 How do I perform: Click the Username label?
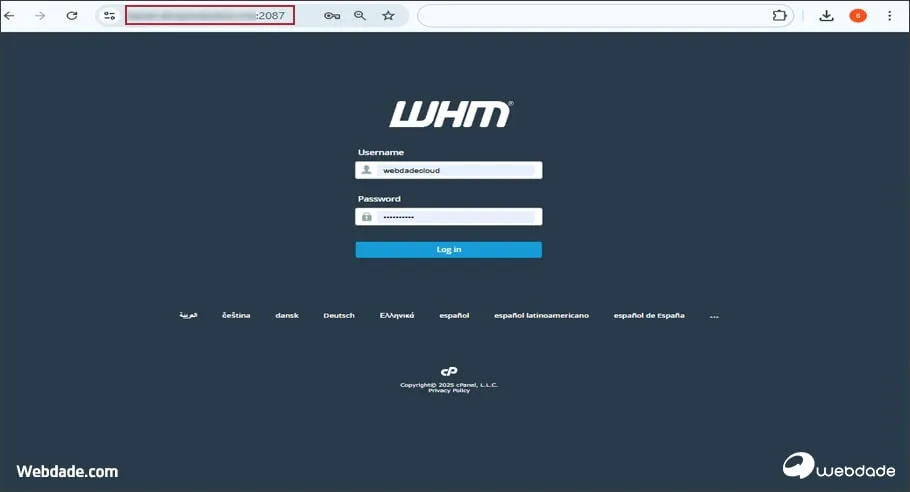pyautogui.click(x=381, y=152)
